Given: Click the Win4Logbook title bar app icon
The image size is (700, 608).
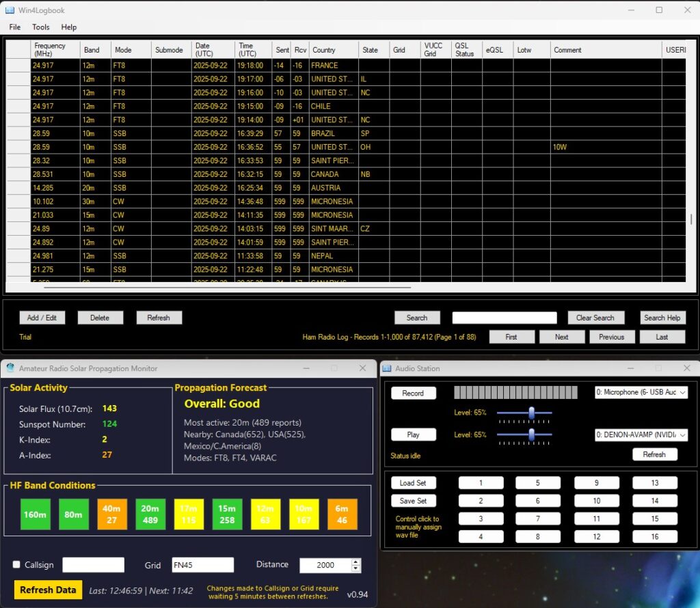Looking at the screenshot, I should coord(11,10).
